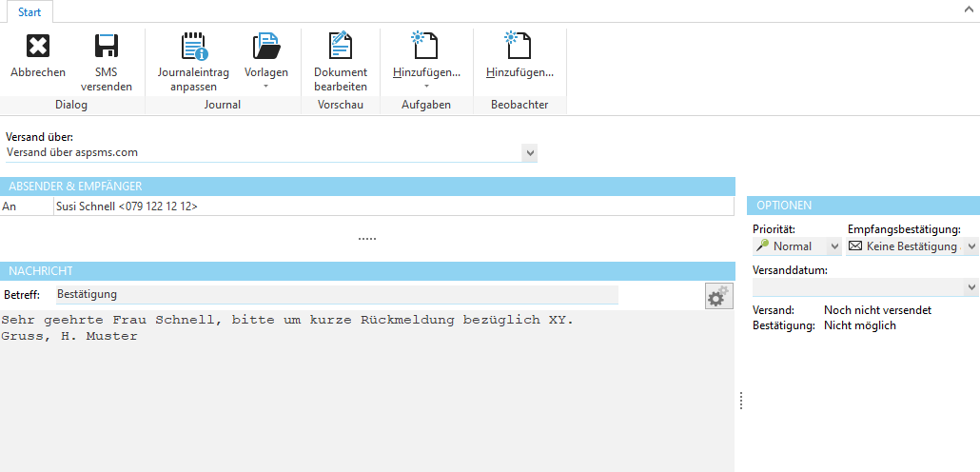Open the Versand über dropdown
The height and width of the screenshot is (472, 980).
pos(530,152)
